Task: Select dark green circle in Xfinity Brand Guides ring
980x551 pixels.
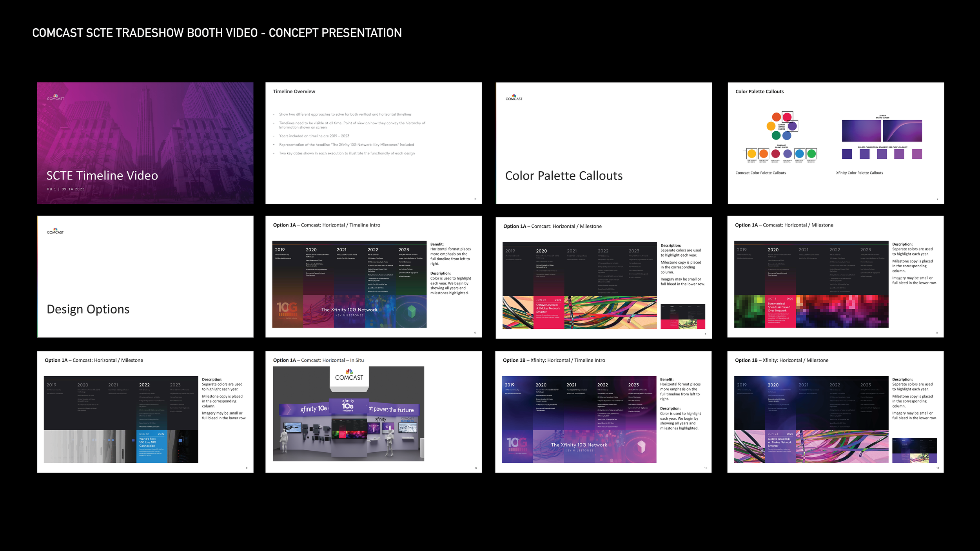Action: [x=776, y=136]
